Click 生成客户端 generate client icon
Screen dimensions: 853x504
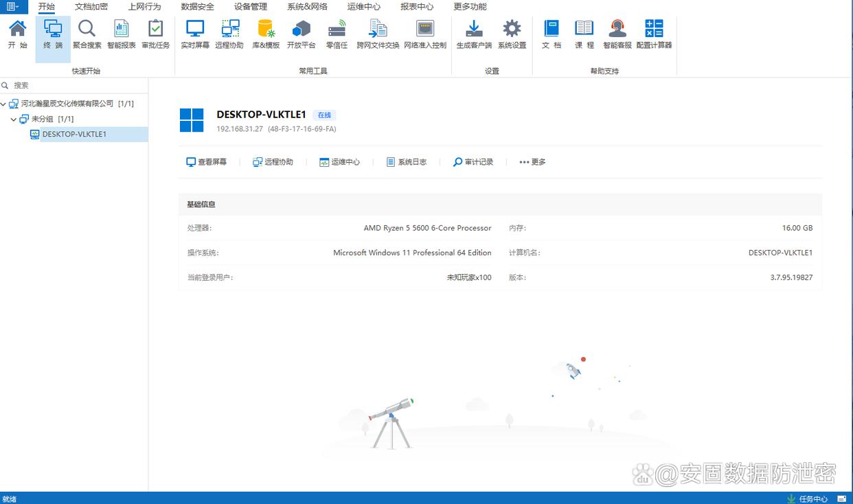474,34
